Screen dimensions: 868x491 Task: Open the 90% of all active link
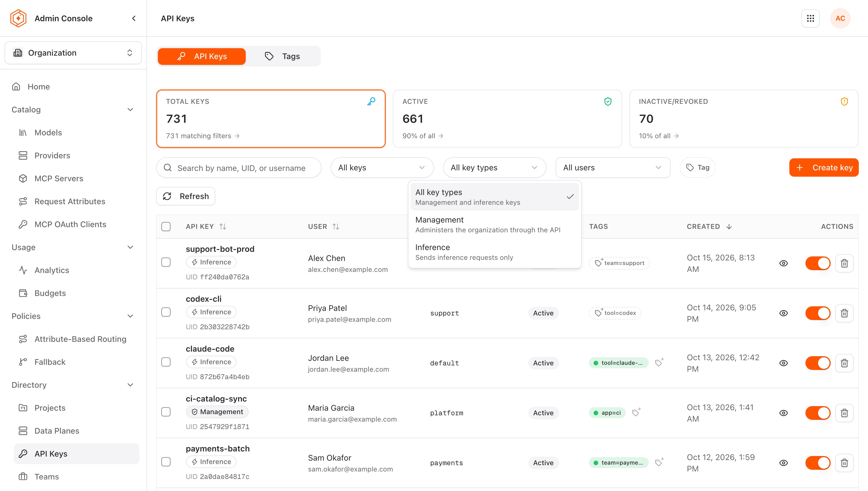[x=423, y=136]
